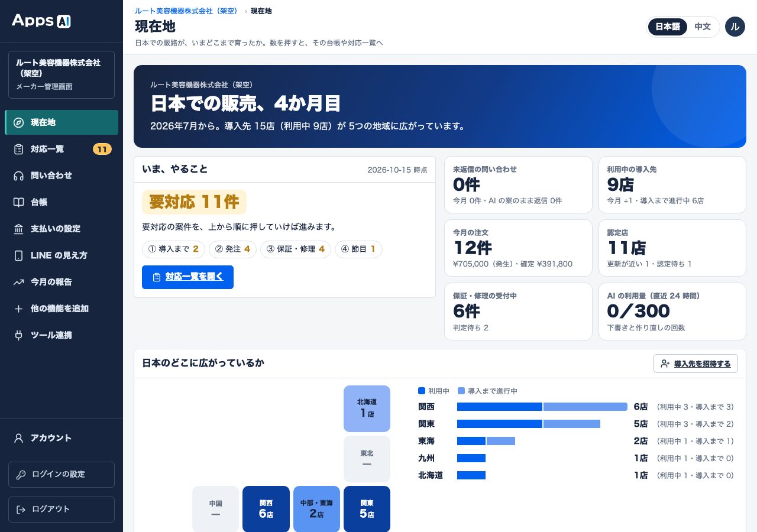The width and height of the screenshot is (757, 532).
Task: Click the 対応一覧を開く button
Action: [187, 277]
